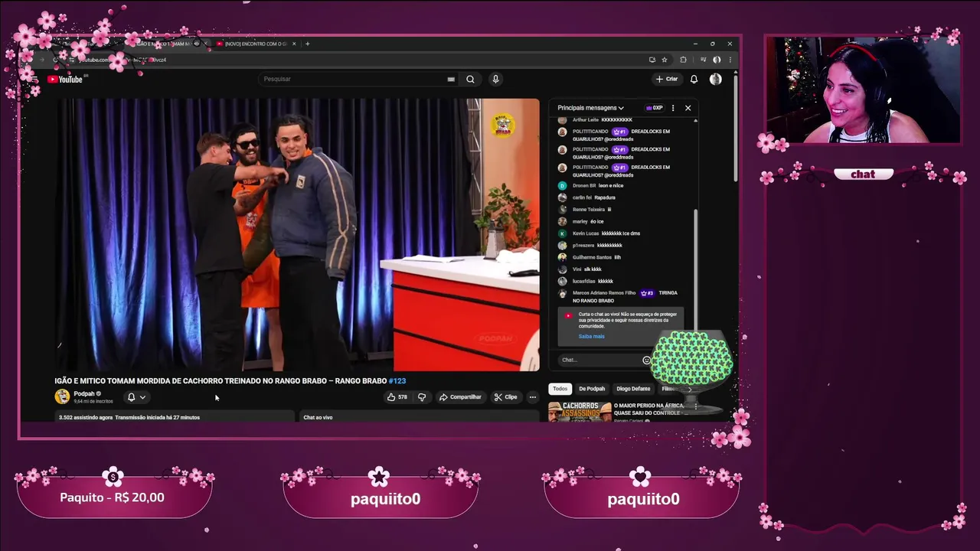Click Renne Teixeira chat message
This screenshot has width=980, height=551.
click(x=624, y=209)
